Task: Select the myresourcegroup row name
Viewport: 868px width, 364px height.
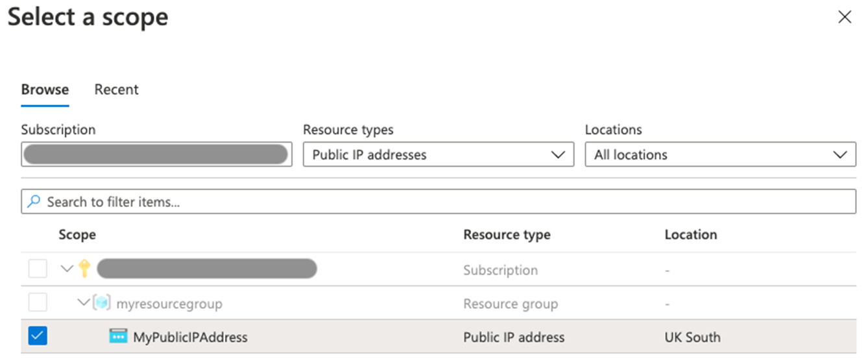Action: [x=169, y=304]
